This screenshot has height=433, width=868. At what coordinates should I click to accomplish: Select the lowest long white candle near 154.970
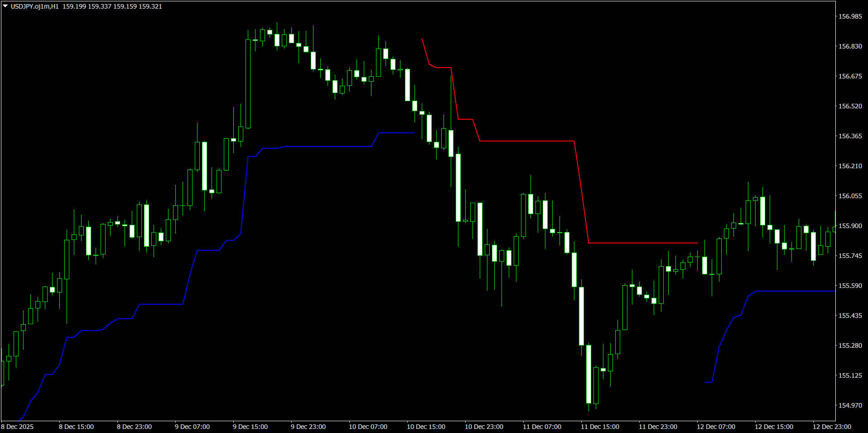pos(588,374)
